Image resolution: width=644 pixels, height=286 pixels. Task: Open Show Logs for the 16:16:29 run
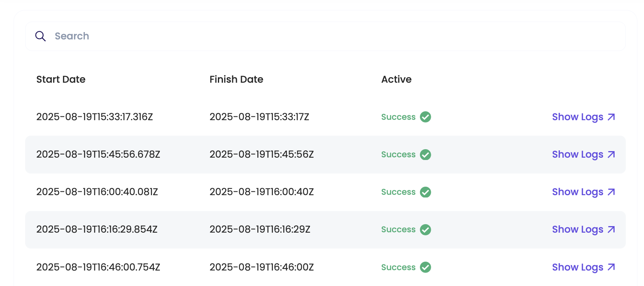pyautogui.click(x=583, y=230)
